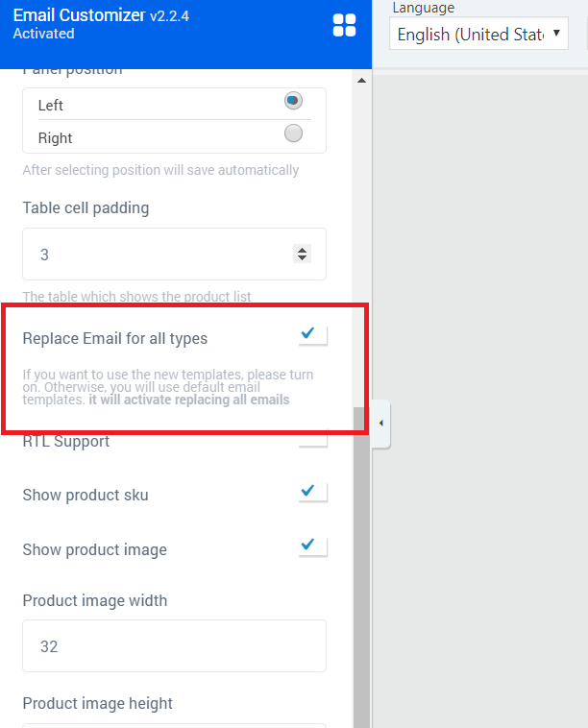
Task: Toggle the Show product sku checkbox
Action: coord(312,492)
